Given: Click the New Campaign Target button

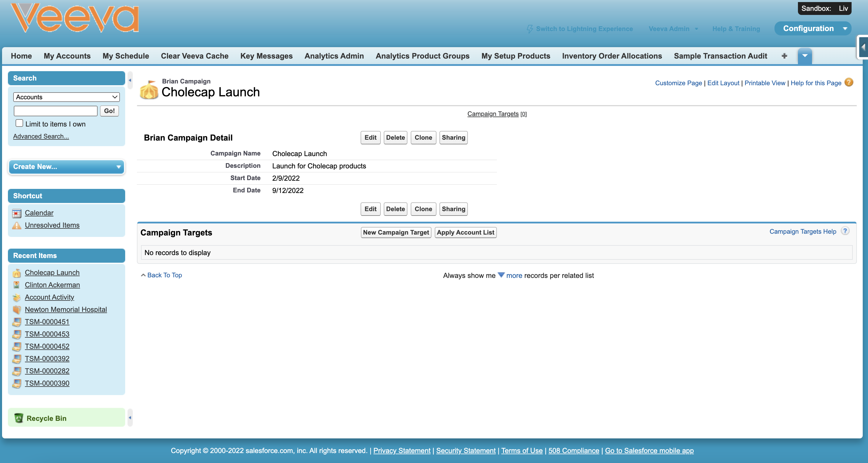Looking at the screenshot, I should click(x=395, y=232).
